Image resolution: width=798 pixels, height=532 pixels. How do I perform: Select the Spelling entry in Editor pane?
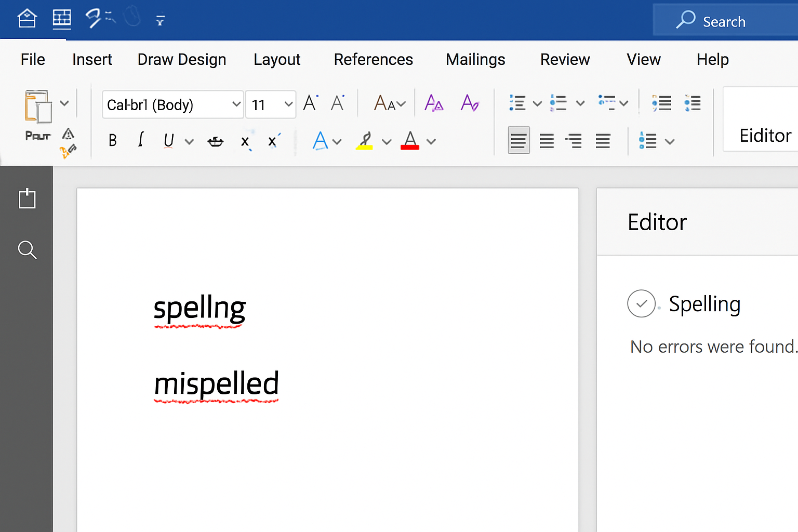pyautogui.click(x=704, y=304)
